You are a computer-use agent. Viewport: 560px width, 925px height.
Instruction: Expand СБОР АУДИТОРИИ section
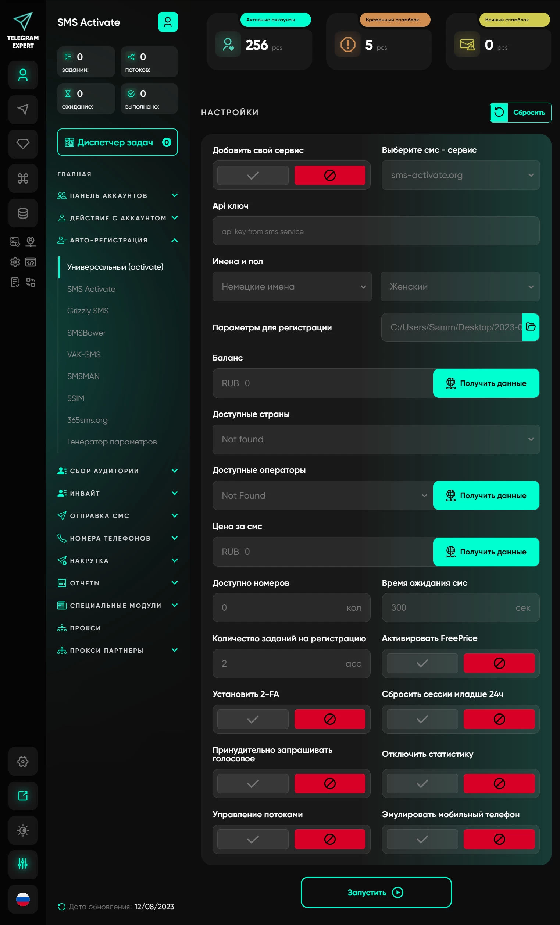(x=117, y=471)
